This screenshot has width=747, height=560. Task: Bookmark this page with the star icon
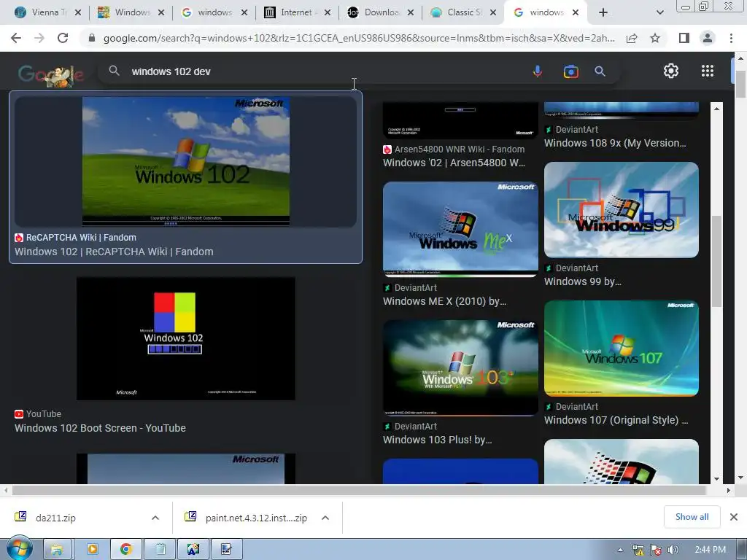[655, 38]
